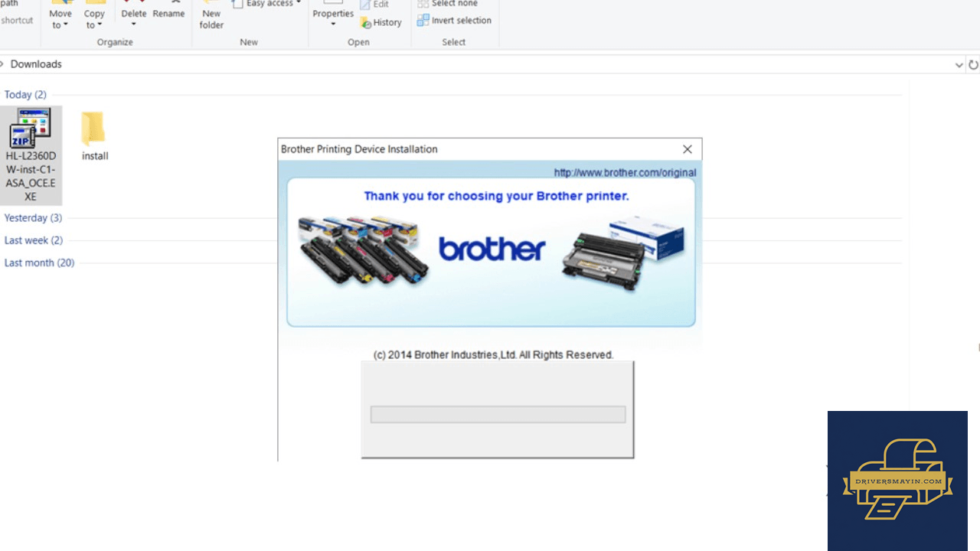Refresh the Downloads folder view
This screenshot has width=980, height=551.
coord(974,65)
